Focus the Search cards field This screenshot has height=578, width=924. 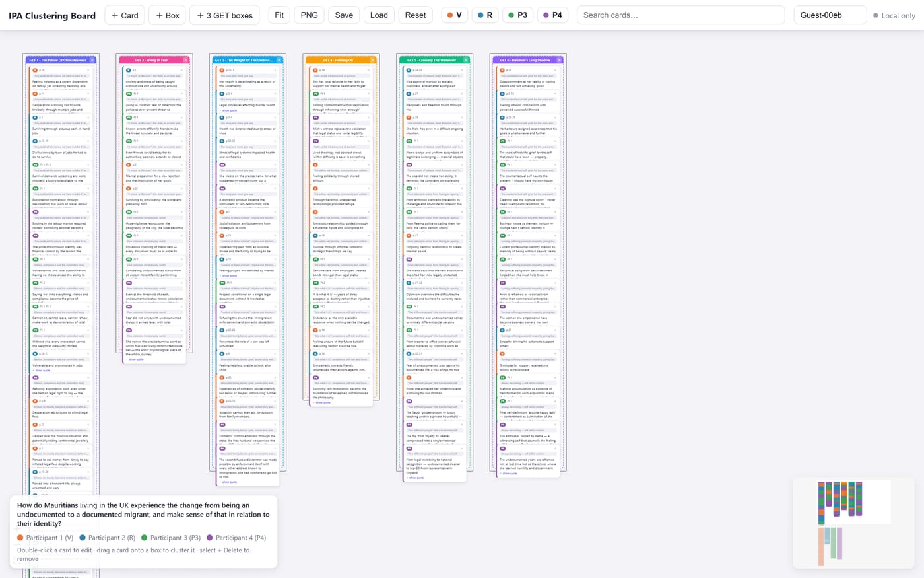coord(680,15)
